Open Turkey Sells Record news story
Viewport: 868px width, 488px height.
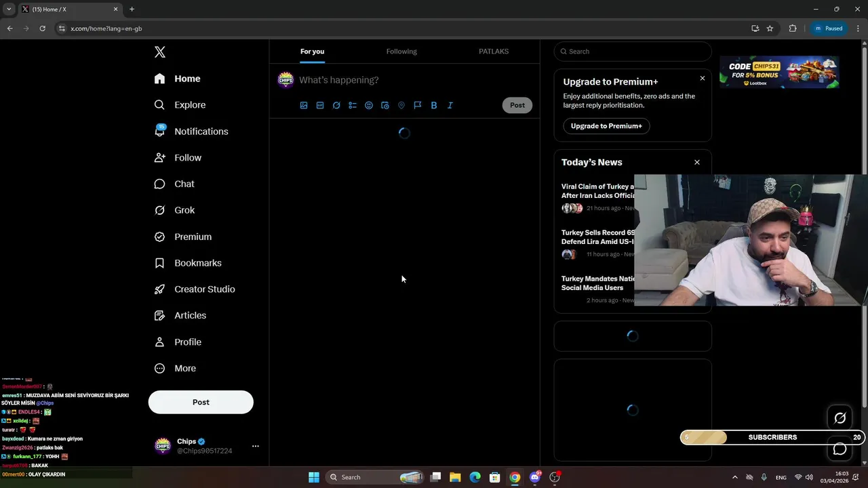(x=598, y=237)
